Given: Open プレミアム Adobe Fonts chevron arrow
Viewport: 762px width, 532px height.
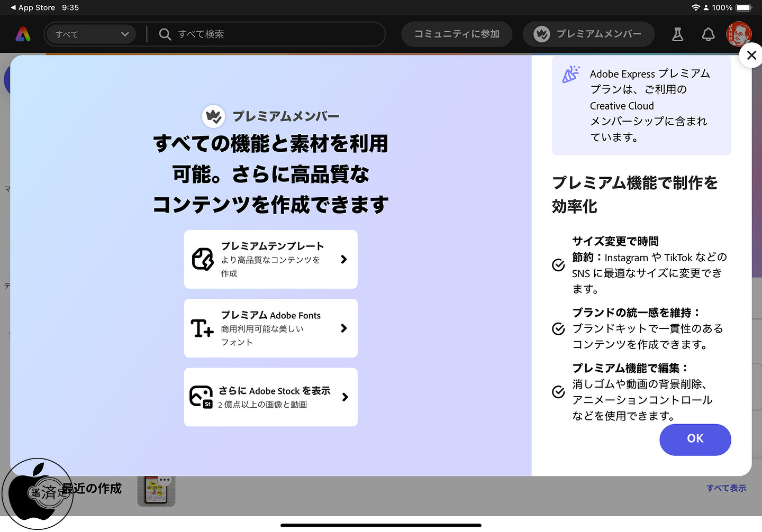Looking at the screenshot, I should [x=344, y=328].
